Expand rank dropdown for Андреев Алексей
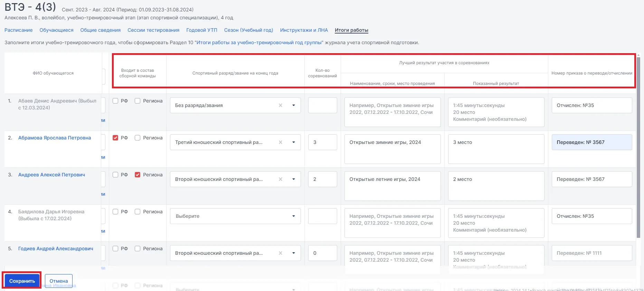 click(294, 179)
